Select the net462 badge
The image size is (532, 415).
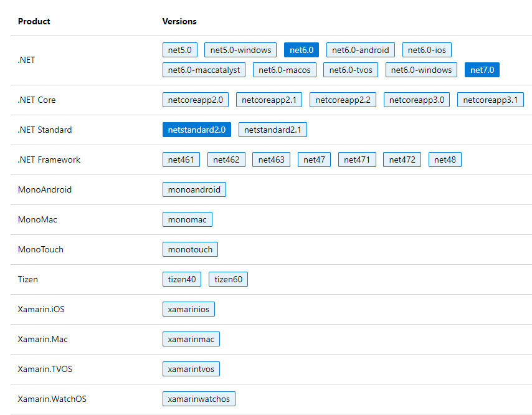click(x=226, y=160)
